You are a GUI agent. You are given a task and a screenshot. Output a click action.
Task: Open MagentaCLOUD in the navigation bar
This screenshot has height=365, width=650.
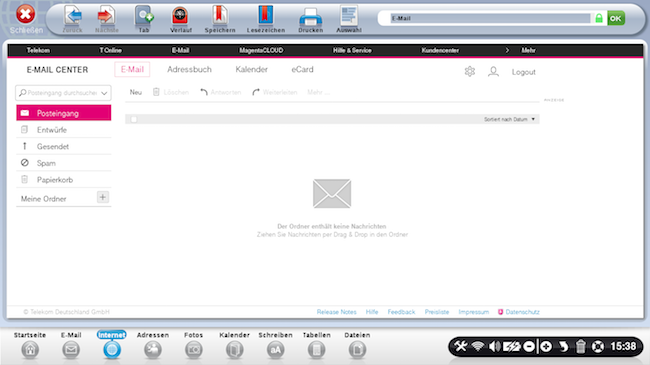[261, 50]
